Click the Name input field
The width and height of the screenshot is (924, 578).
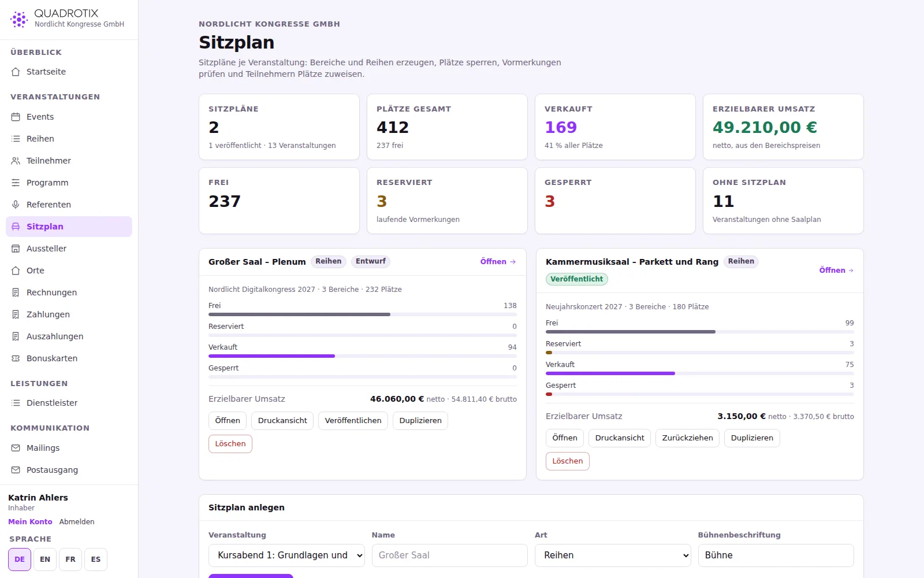pyautogui.click(x=450, y=555)
